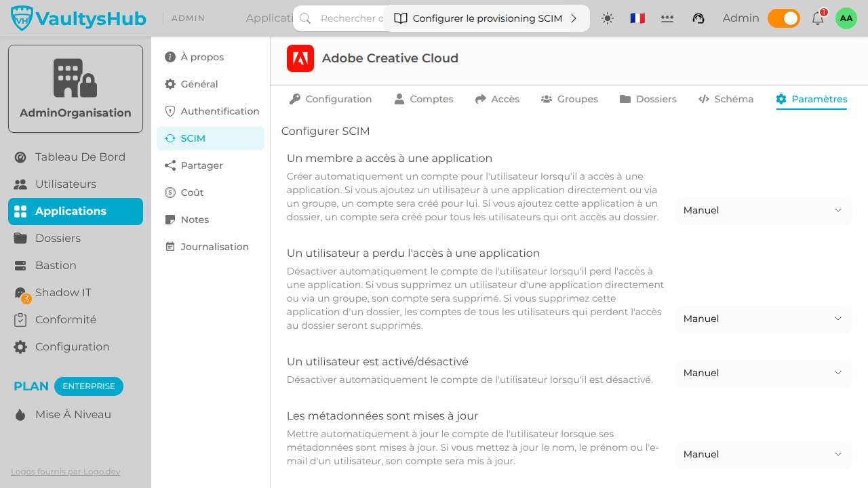Open the Coût settings section
The height and width of the screenshot is (488, 868).
[x=210, y=192]
